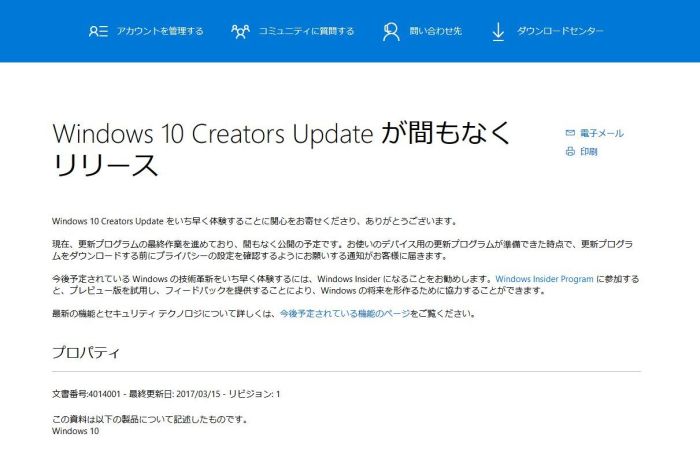Viewport: 700px width, 452px height.
Task: Click the account management person icon
Action: [x=98, y=31]
